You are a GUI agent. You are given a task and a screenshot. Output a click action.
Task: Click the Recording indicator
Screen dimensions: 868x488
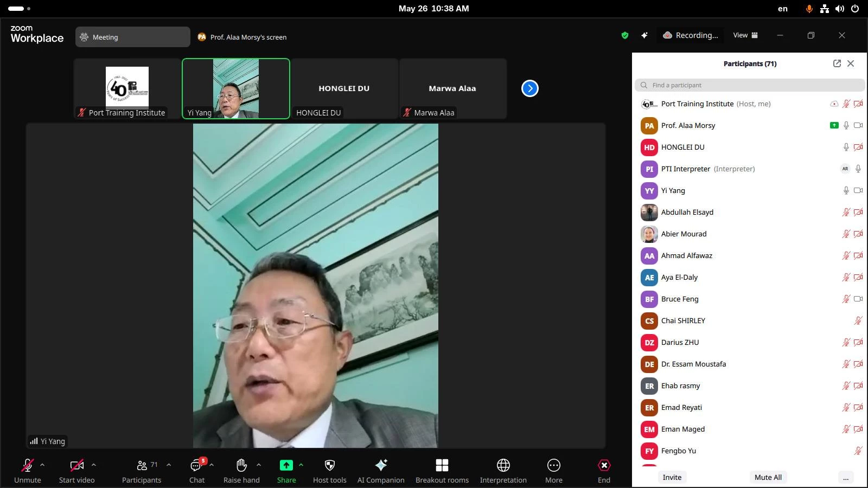(691, 35)
